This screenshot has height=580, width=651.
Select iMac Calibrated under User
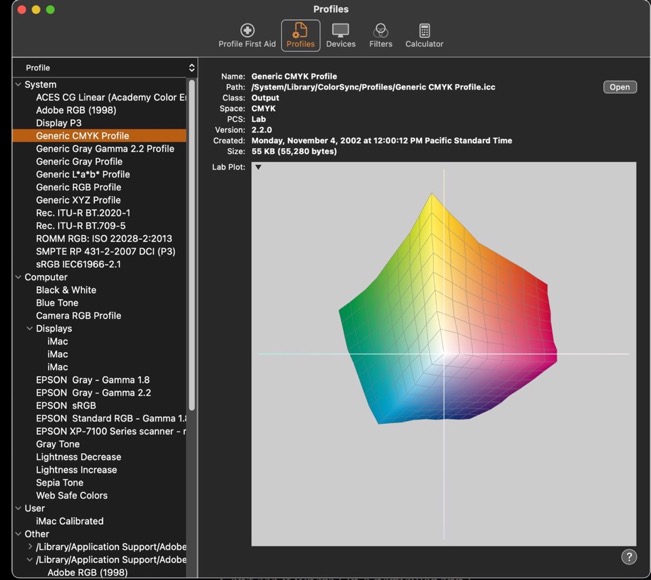(69, 521)
